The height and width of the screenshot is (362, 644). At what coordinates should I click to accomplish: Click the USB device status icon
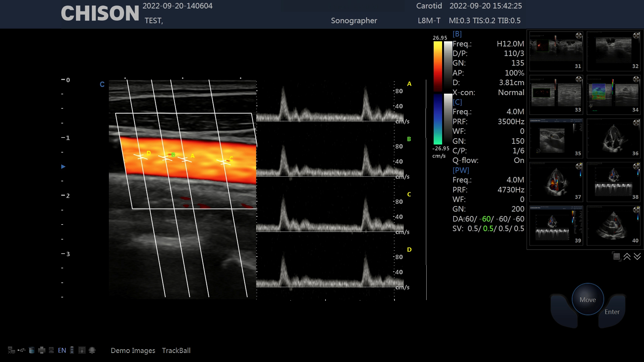21,350
